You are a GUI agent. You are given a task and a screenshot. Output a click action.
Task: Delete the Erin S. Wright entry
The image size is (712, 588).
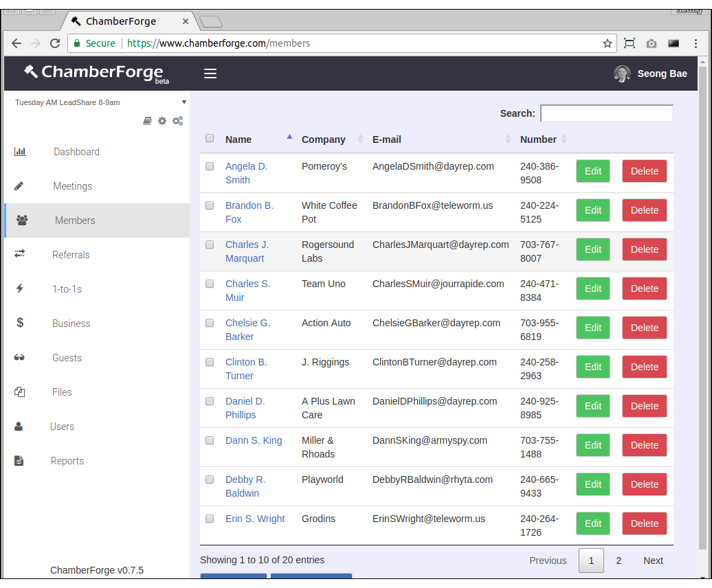644,523
